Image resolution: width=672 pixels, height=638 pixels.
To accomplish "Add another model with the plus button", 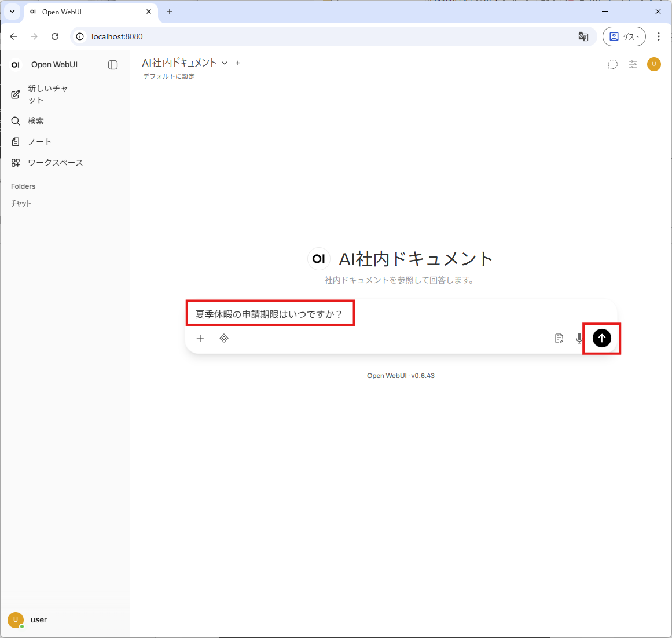I will [x=238, y=63].
